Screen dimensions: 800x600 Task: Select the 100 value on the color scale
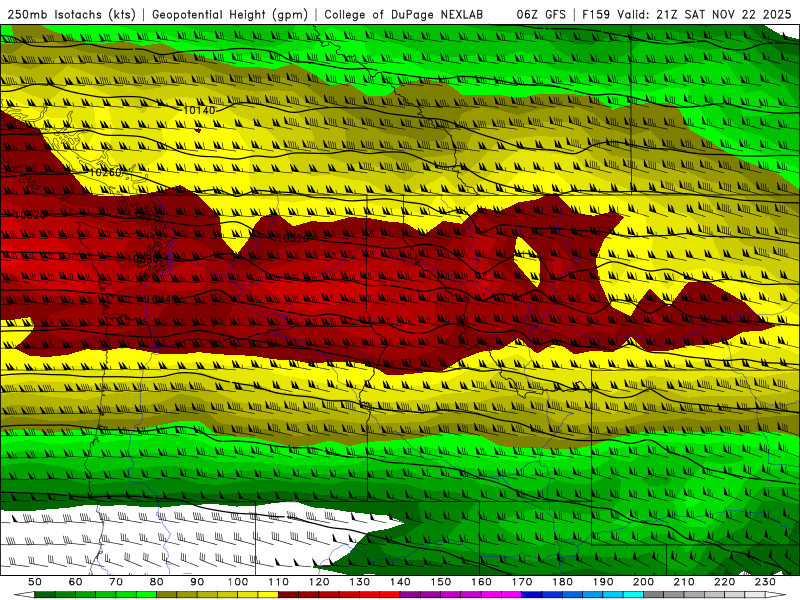(238, 582)
